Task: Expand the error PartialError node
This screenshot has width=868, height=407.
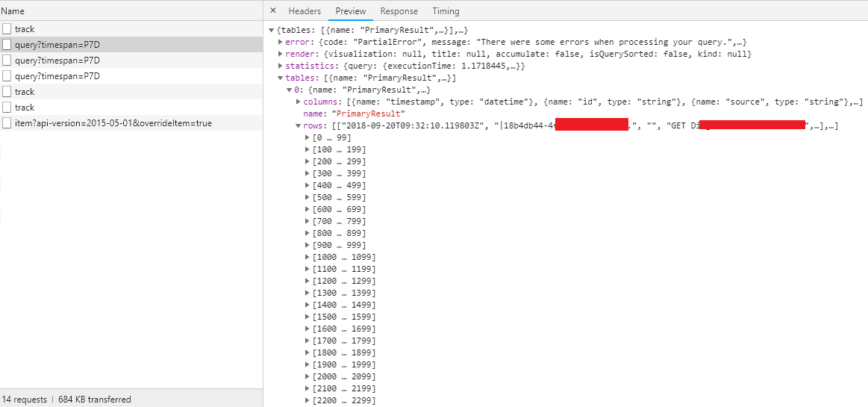Action: 280,42
